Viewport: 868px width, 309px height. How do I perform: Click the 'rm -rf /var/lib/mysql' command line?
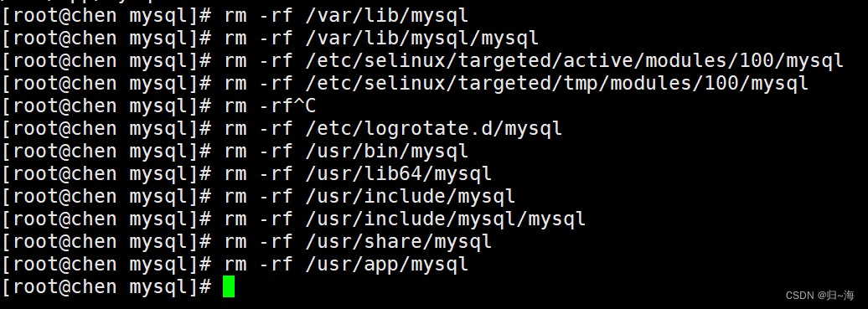pyautogui.click(x=235, y=16)
